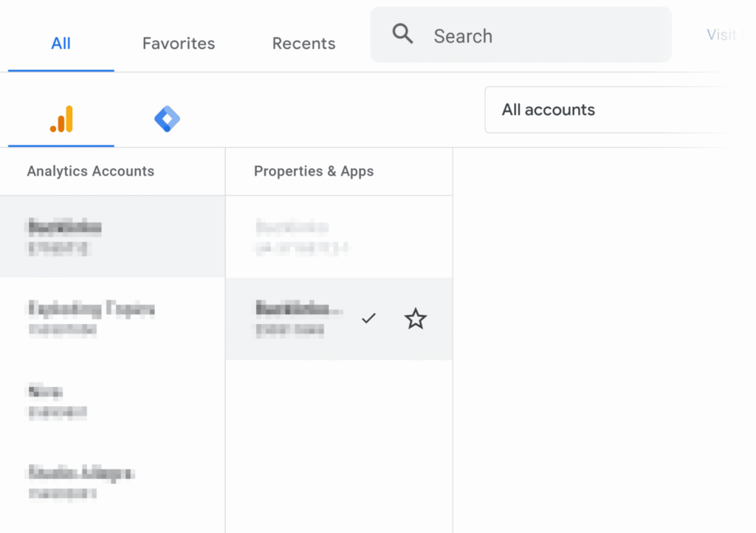
Task: Choose the Exploding Topics account row
Action: [x=111, y=318]
